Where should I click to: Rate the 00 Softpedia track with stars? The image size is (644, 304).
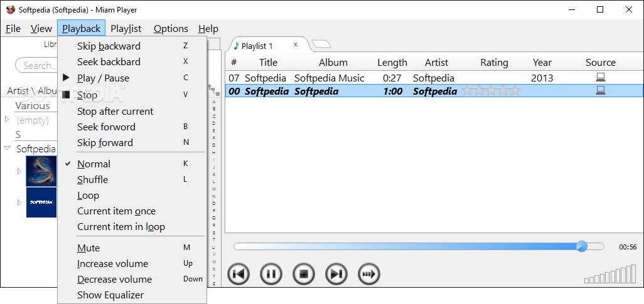pyautogui.click(x=491, y=91)
